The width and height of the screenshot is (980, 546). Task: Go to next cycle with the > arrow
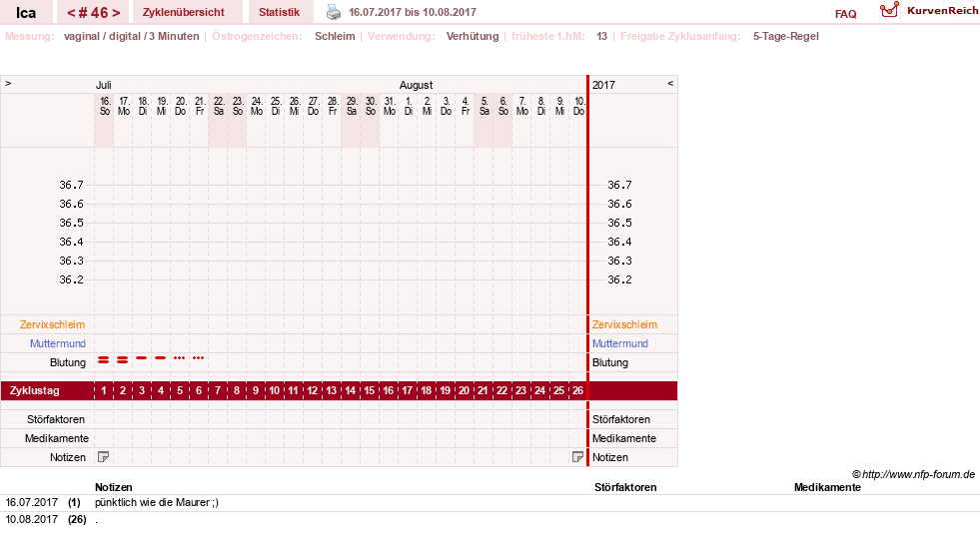click(116, 13)
